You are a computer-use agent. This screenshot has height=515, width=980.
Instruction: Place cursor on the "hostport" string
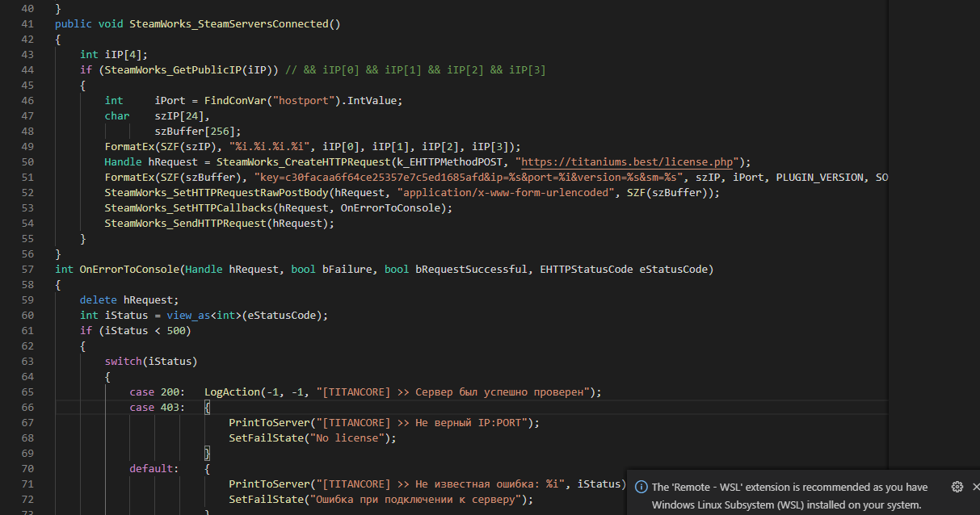tap(303, 101)
